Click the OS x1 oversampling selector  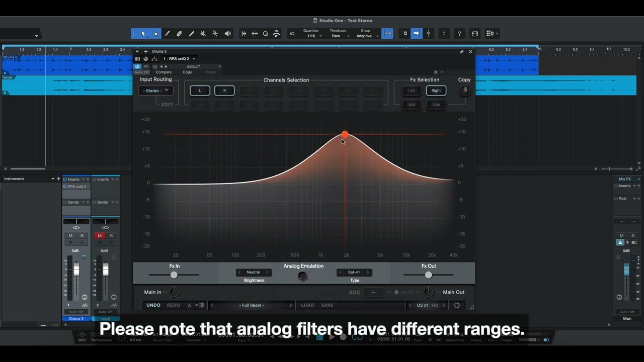(422, 305)
